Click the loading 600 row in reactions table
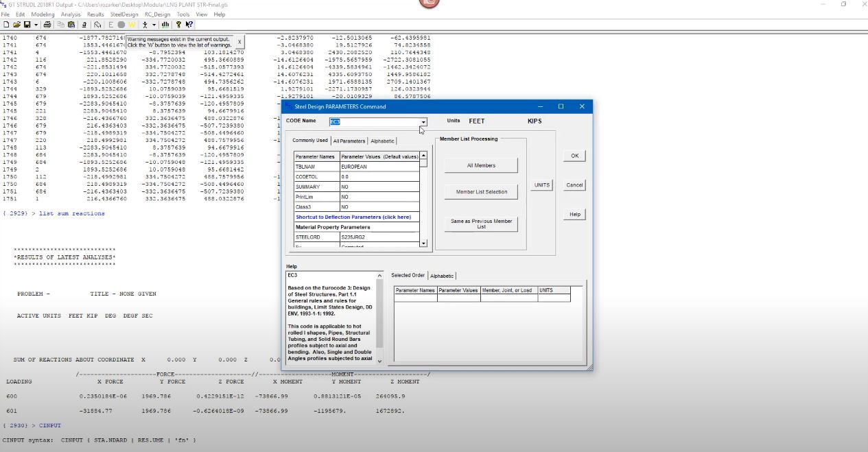The image size is (868, 452). 205,396
